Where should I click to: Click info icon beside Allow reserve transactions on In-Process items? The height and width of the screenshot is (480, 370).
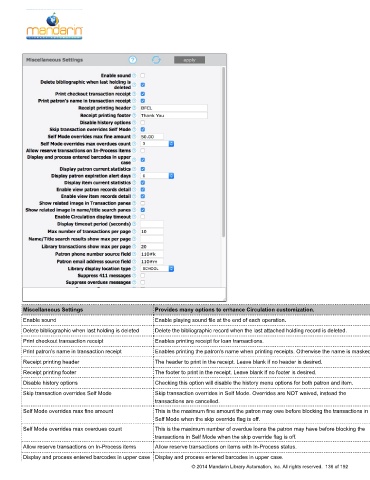134,151
